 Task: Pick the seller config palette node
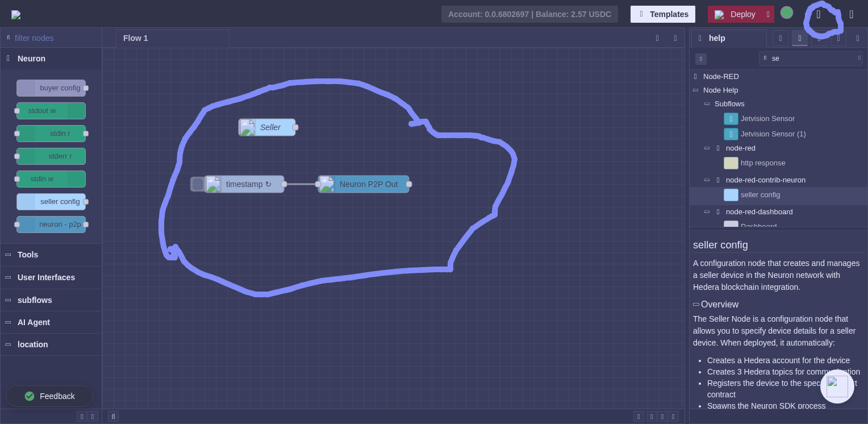point(51,202)
